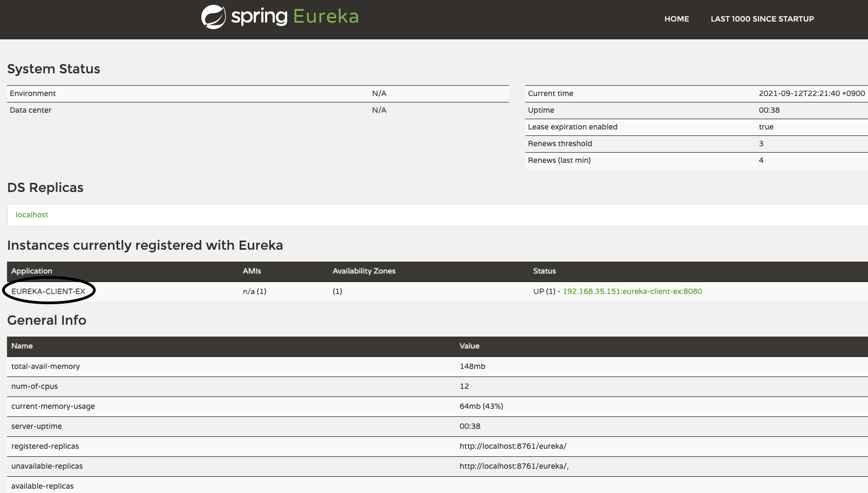The height and width of the screenshot is (493, 868).
Task: Click the Name column header in General Info
Action: (22, 346)
